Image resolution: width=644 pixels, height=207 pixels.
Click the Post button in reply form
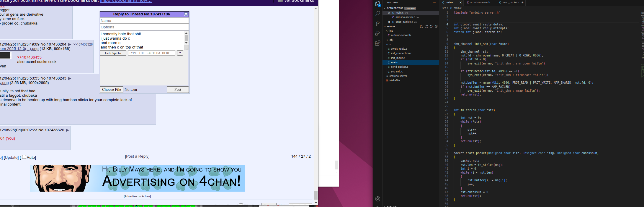tap(178, 90)
